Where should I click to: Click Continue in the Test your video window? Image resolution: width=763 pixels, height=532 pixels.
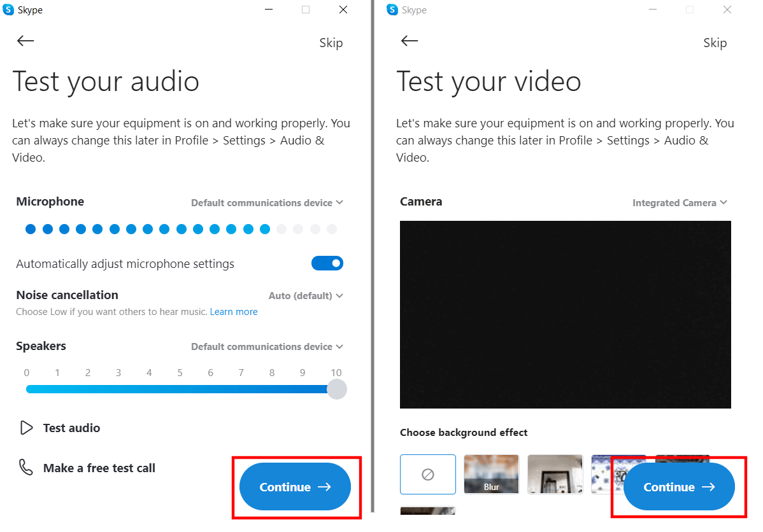[x=679, y=487]
